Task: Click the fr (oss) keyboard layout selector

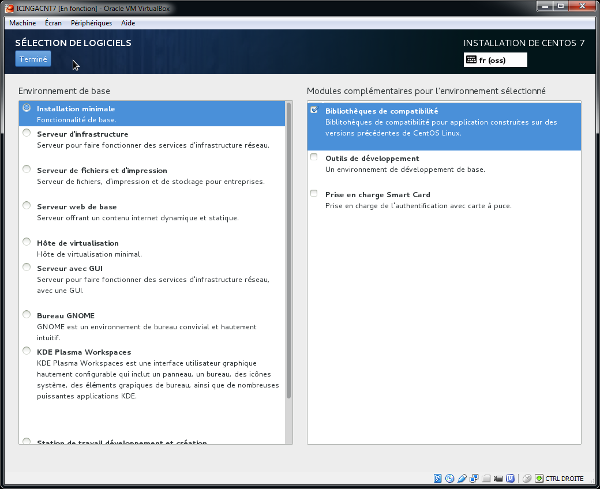Action: click(x=495, y=60)
